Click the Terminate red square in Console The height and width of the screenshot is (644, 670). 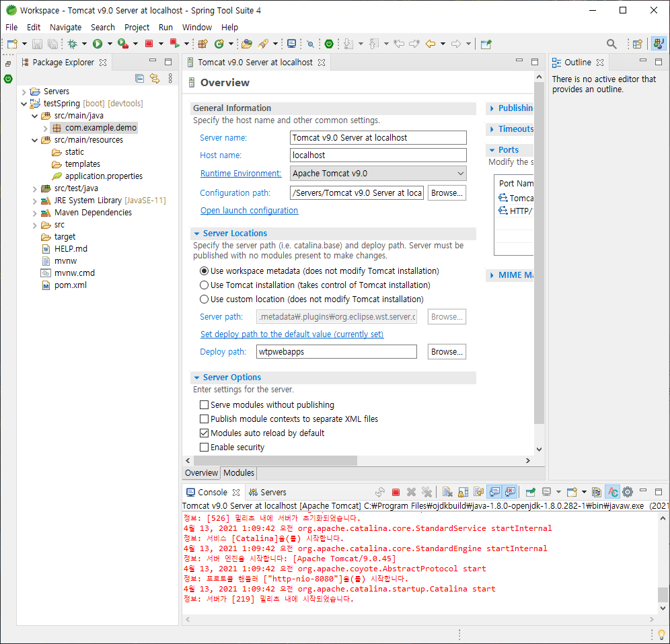pos(396,493)
